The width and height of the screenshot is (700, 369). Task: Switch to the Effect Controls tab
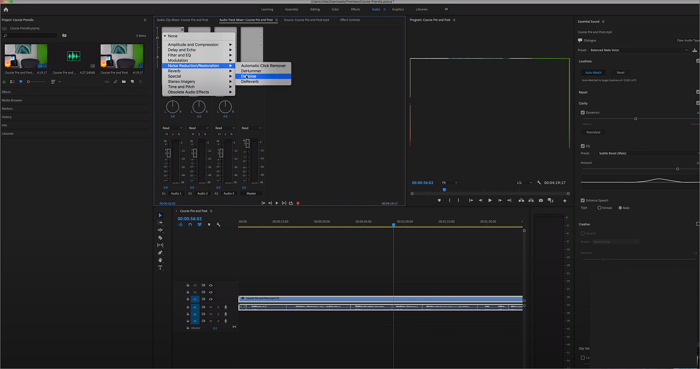click(350, 20)
